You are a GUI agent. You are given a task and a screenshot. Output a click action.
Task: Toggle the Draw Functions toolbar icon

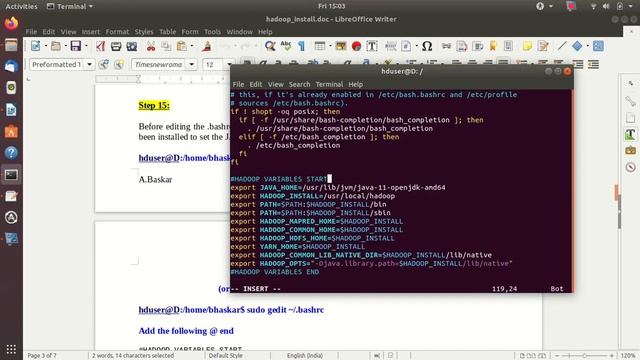[x=598, y=46]
